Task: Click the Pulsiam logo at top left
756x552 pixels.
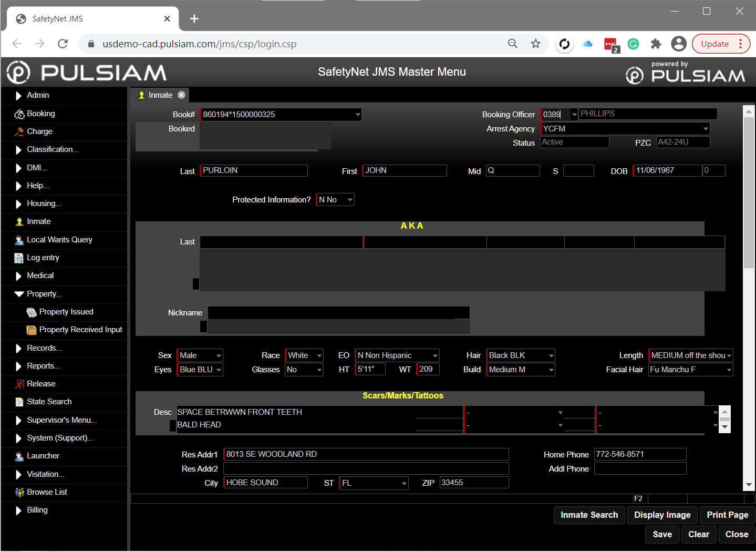Action: point(87,72)
